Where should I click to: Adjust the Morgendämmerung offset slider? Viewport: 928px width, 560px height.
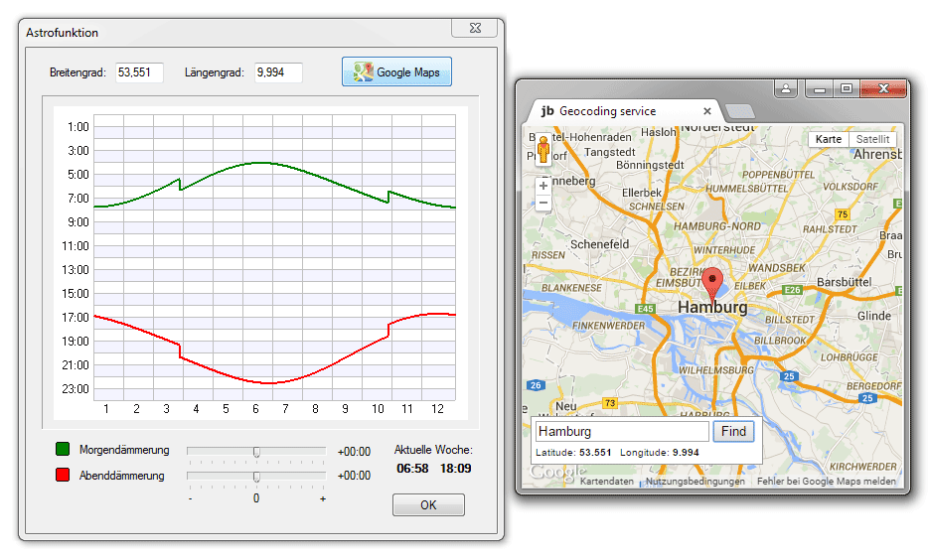(x=256, y=452)
